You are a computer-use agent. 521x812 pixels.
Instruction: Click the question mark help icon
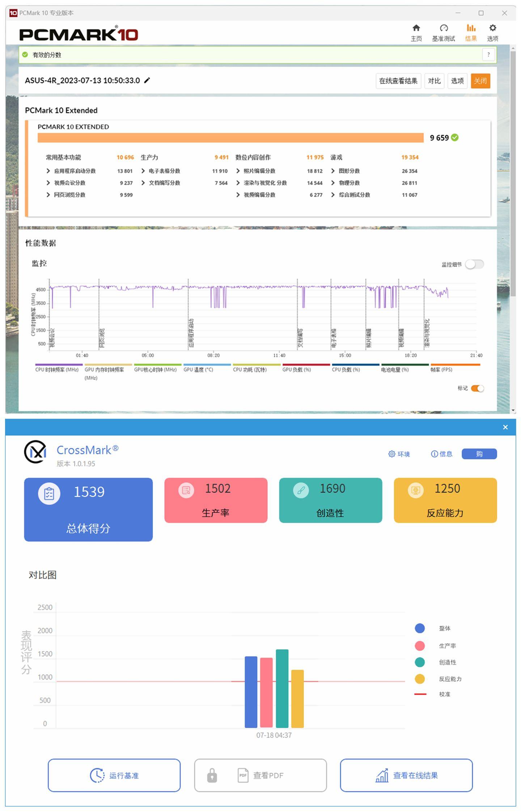coord(488,55)
